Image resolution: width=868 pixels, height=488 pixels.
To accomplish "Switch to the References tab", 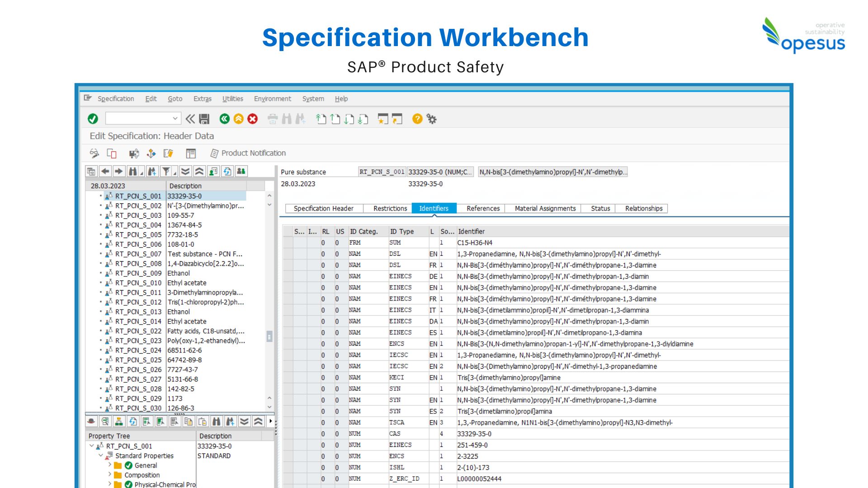I will click(x=482, y=208).
